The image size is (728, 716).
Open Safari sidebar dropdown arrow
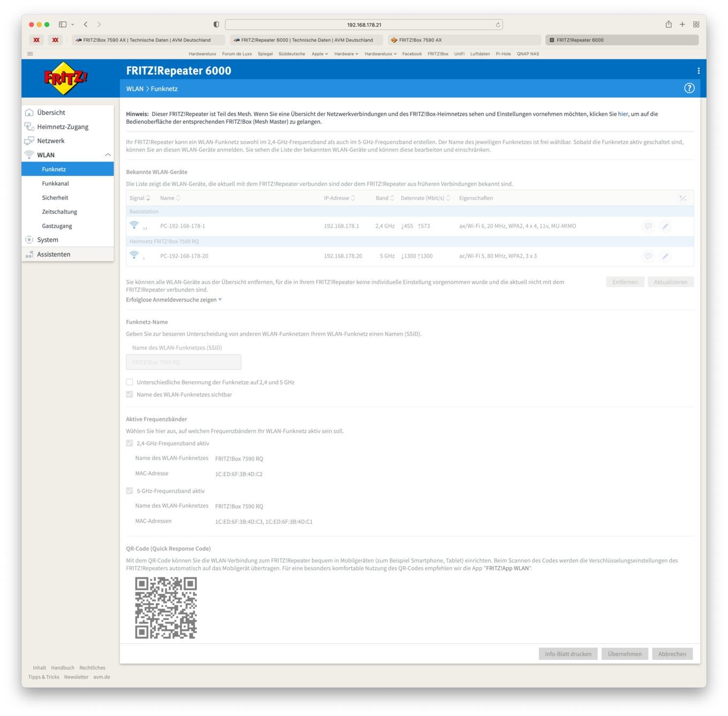click(73, 24)
